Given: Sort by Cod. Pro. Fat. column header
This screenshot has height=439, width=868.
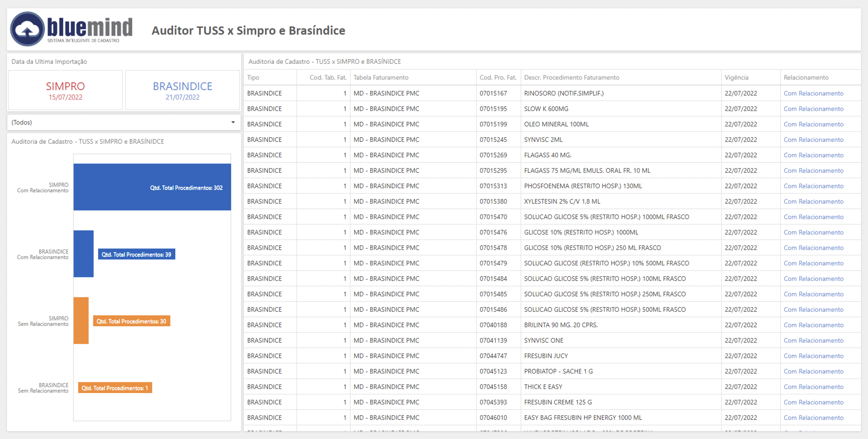Looking at the screenshot, I should (x=498, y=77).
